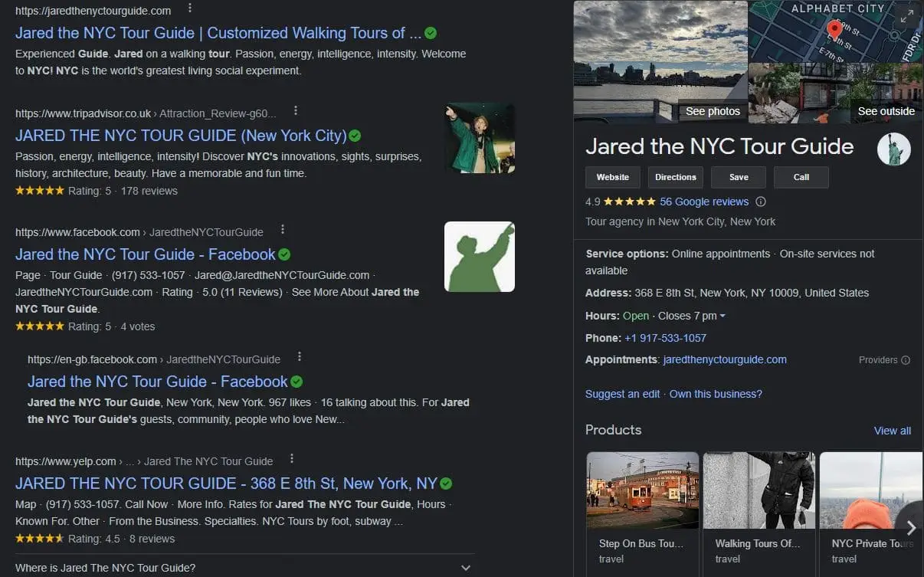Expand the map with the fullscreen arrows icon
This screenshot has width=924, height=577.
(x=907, y=15)
